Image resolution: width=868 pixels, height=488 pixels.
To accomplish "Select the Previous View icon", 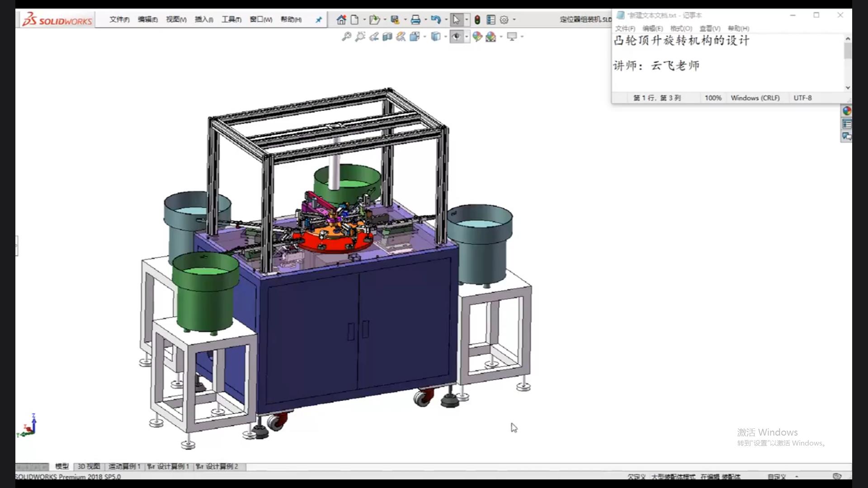I will pos(373,37).
